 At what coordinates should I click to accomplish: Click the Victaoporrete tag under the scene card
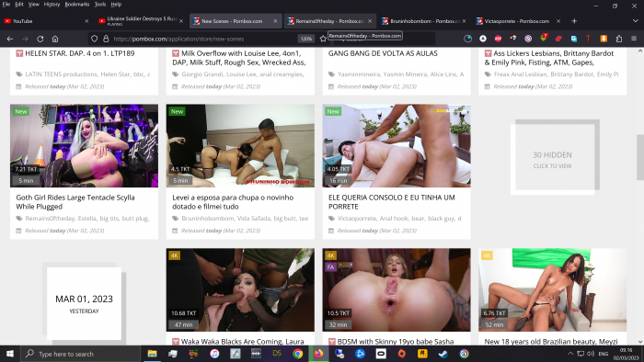[x=357, y=219]
